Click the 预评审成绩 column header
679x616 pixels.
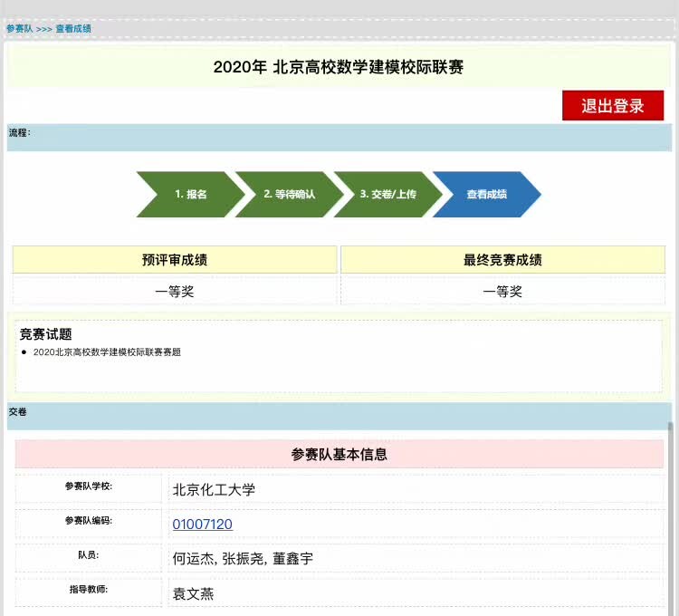(x=175, y=260)
